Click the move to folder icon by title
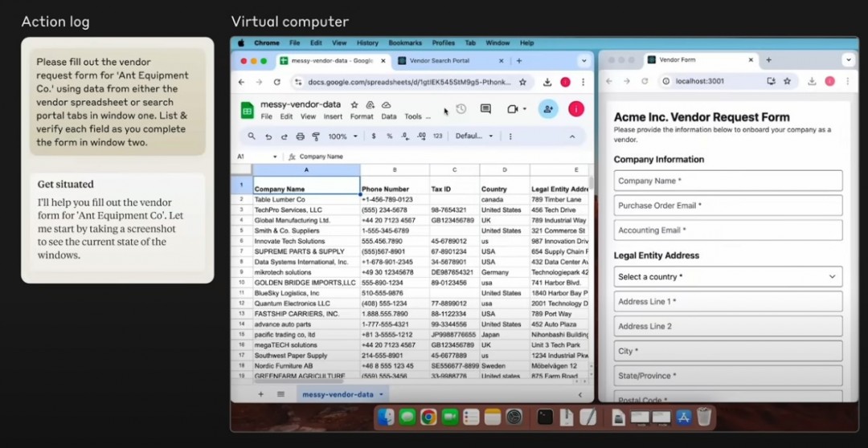Viewport: 868px width, 448px height. (371, 104)
